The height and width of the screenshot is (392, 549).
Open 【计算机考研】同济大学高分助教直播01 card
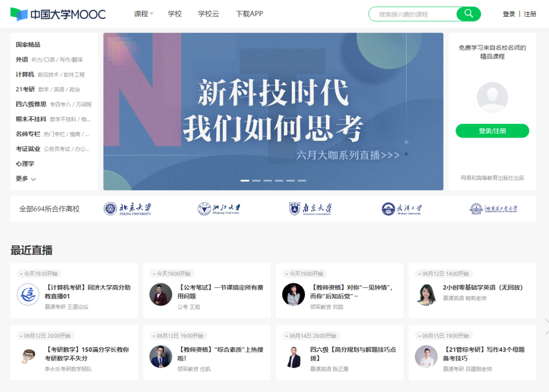tap(74, 290)
